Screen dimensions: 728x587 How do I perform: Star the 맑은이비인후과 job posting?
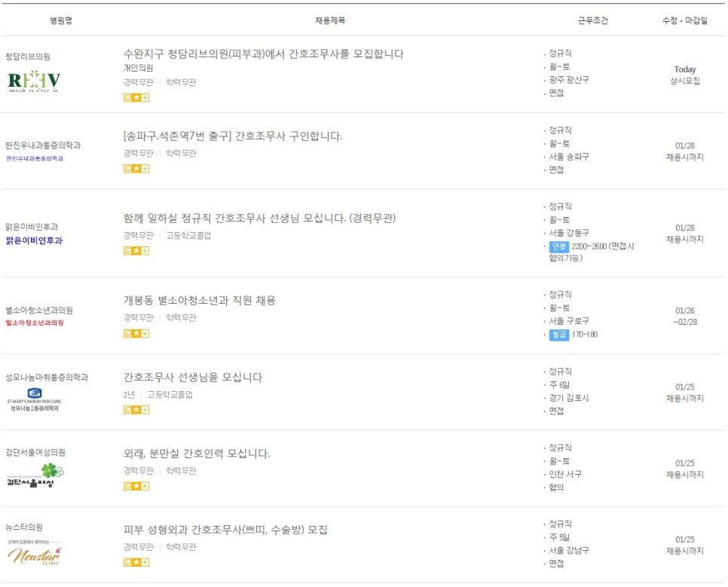[136, 250]
